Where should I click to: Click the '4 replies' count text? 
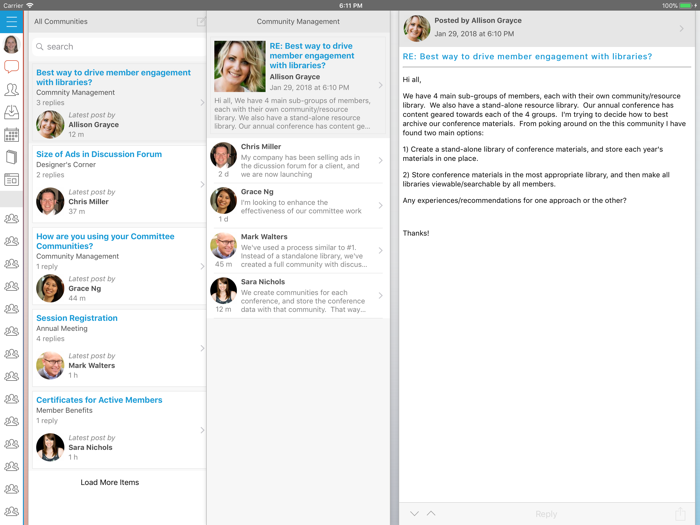pos(50,339)
